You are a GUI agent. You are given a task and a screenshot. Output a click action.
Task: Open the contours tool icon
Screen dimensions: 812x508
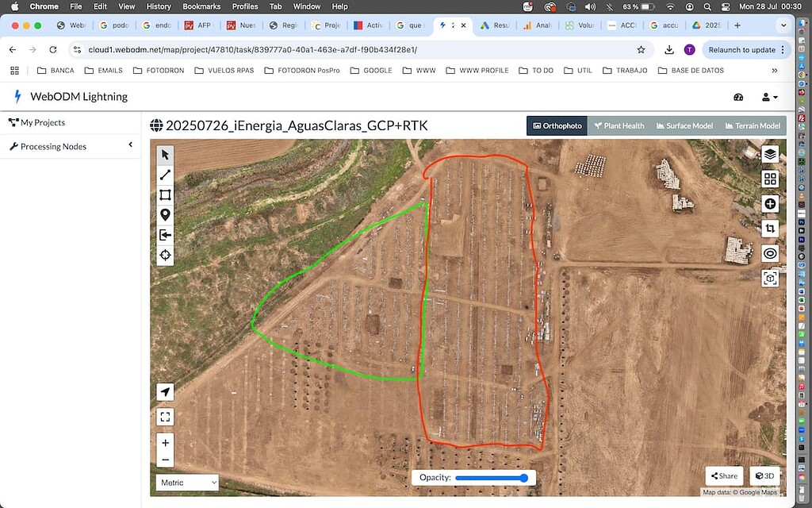770,252
